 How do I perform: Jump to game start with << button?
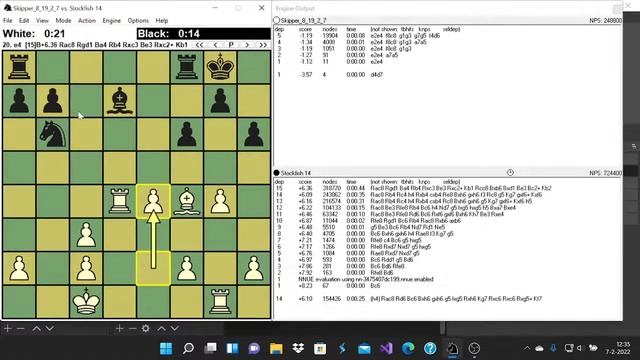(x=199, y=45)
